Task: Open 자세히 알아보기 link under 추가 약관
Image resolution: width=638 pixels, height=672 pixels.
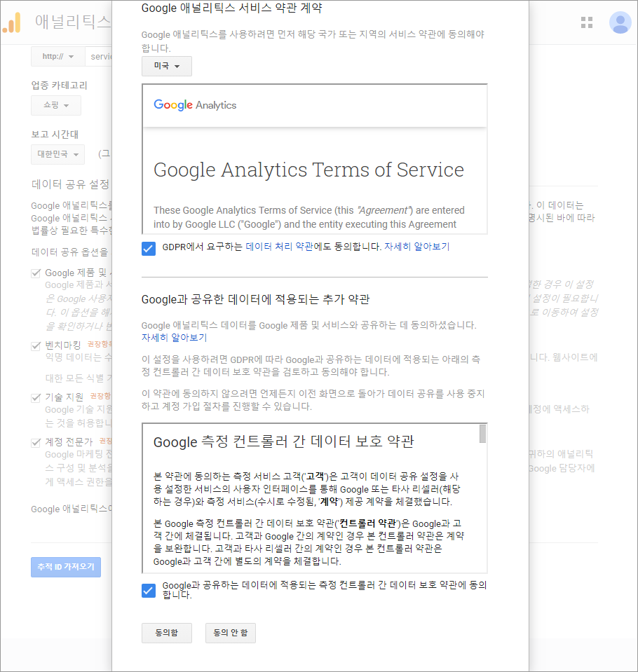Action: point(174,338)
